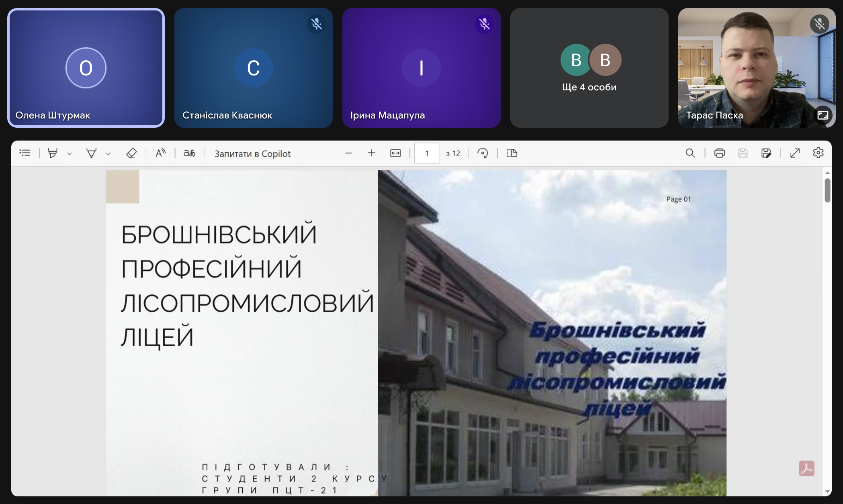
Task: Click Запитати в Copilot button
Action: (x=252, y=153)
